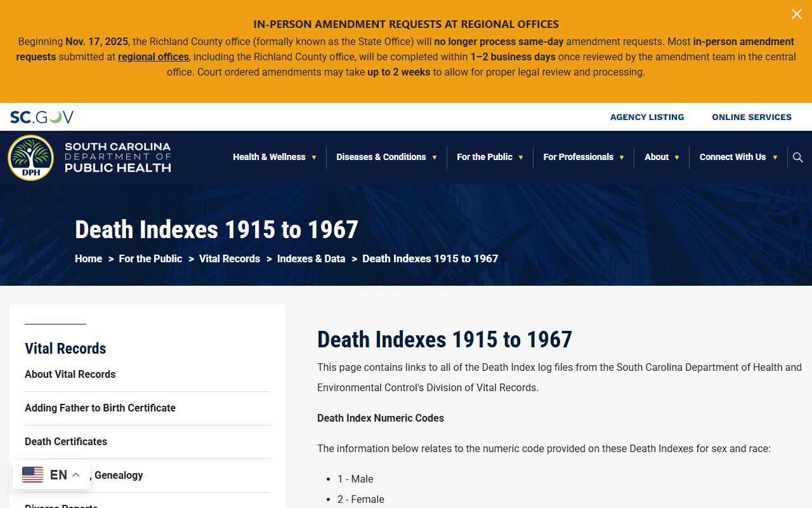Click the '2 - Female' list item
Screen dimensions: 812x508
pos(361,499)
